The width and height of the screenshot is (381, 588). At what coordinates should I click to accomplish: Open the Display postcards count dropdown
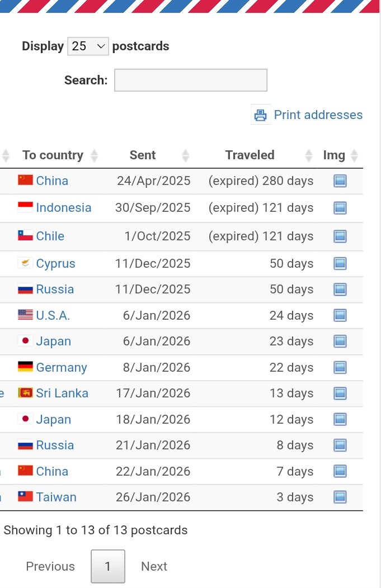click(x=88, y=46)
